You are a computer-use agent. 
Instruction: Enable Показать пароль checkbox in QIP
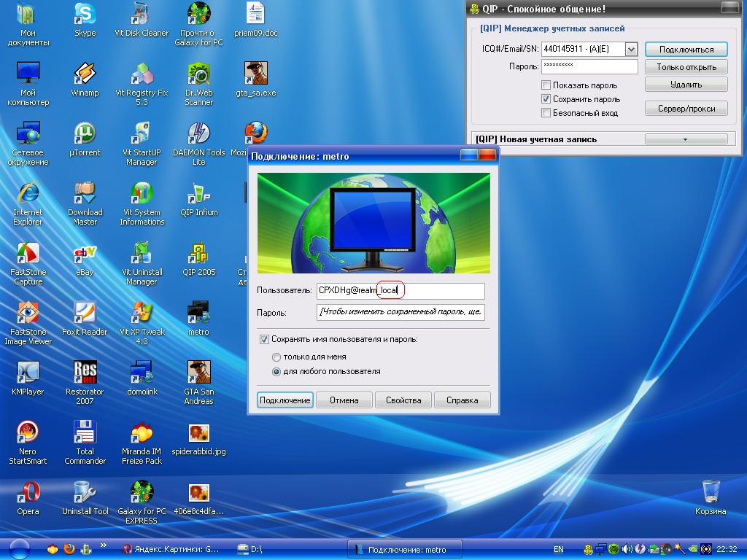point(546,85)
